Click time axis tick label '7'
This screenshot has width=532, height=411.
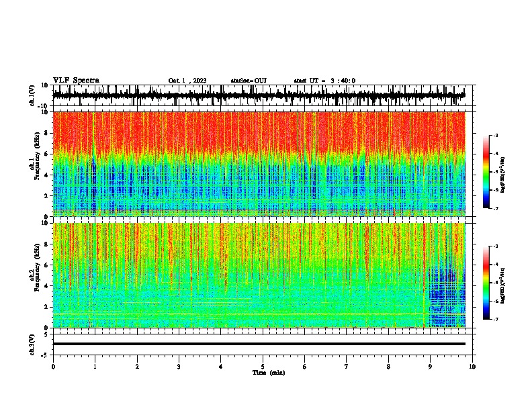point(347,367)
